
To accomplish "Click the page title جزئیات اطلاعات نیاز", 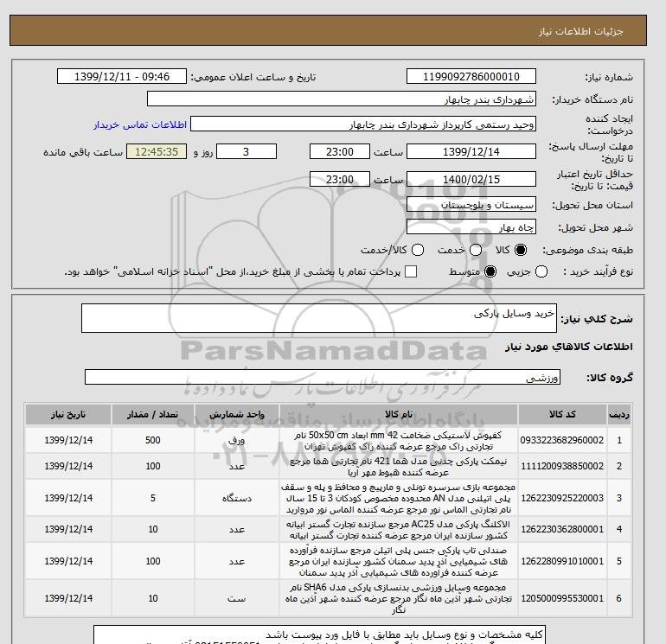I will pyautogui.click(x=580, y=31).
